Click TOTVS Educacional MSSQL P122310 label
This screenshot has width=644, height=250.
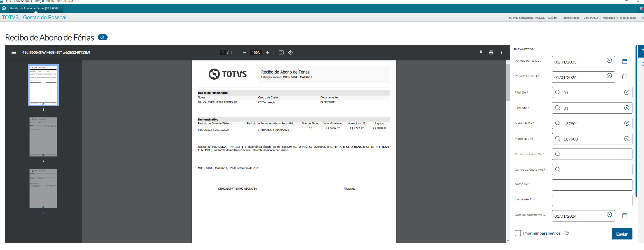(x=533, y=18)
